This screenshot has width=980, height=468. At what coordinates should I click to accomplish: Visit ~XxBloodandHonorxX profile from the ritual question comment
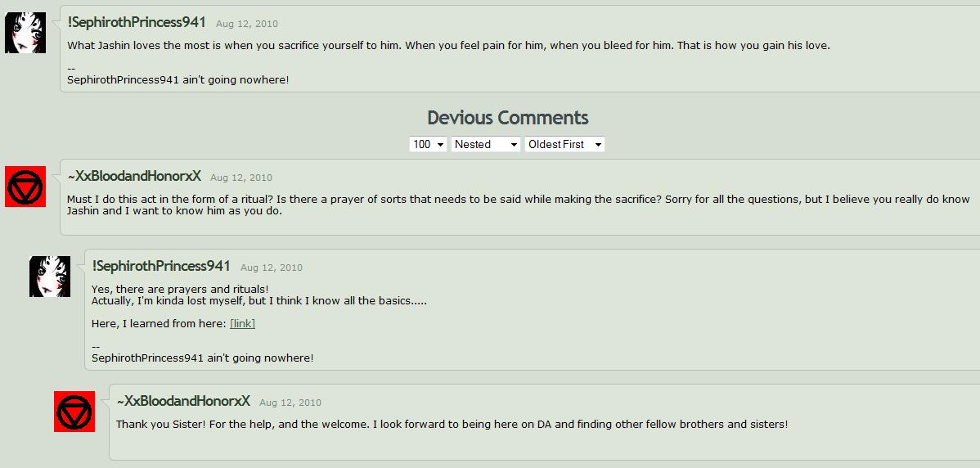click(134, 176)
